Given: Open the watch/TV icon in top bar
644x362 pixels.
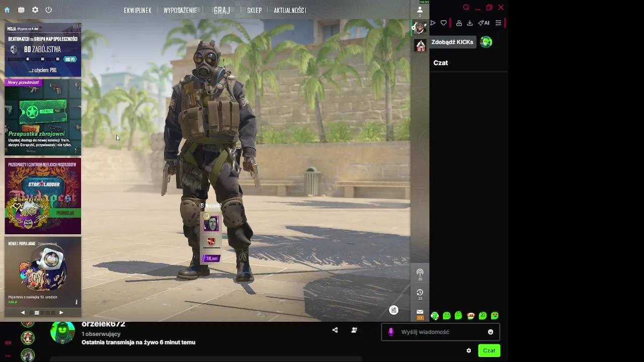Looking at the screenshot, I should [21, 10].
